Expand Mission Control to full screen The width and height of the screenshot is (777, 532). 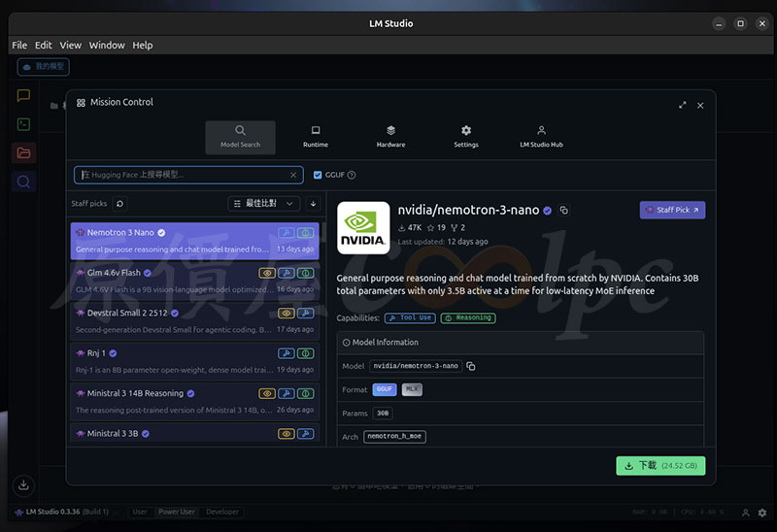coord(682,105)
